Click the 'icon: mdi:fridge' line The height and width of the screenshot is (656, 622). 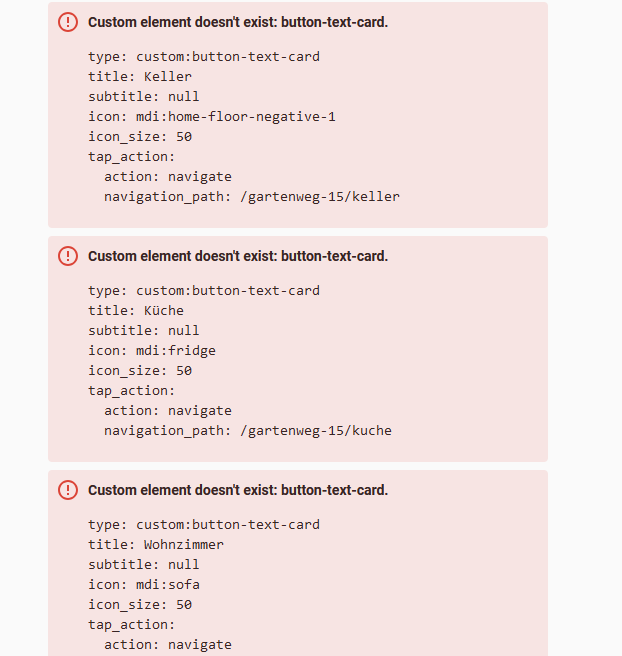[152, 350]
